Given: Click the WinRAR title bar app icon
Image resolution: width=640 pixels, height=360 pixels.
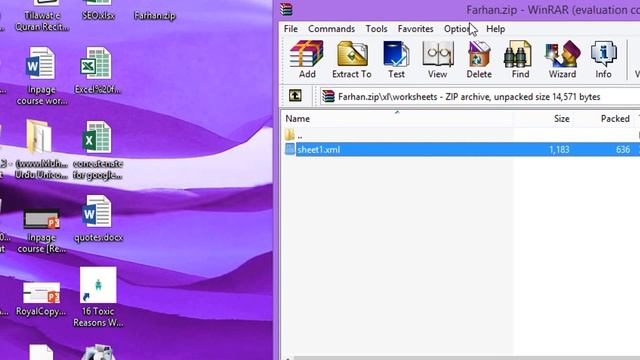Looking at the screenshot, I should pyautogui.click(x=286, y=9).
